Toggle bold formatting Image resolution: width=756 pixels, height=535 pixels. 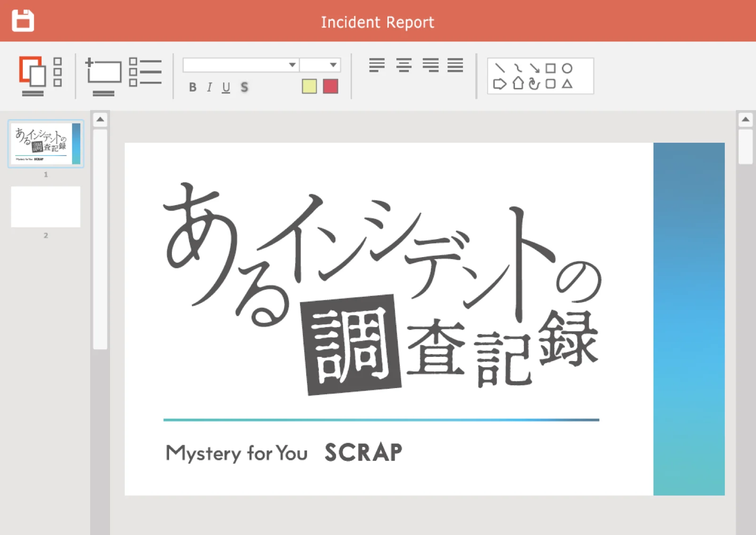pos(193,87)
